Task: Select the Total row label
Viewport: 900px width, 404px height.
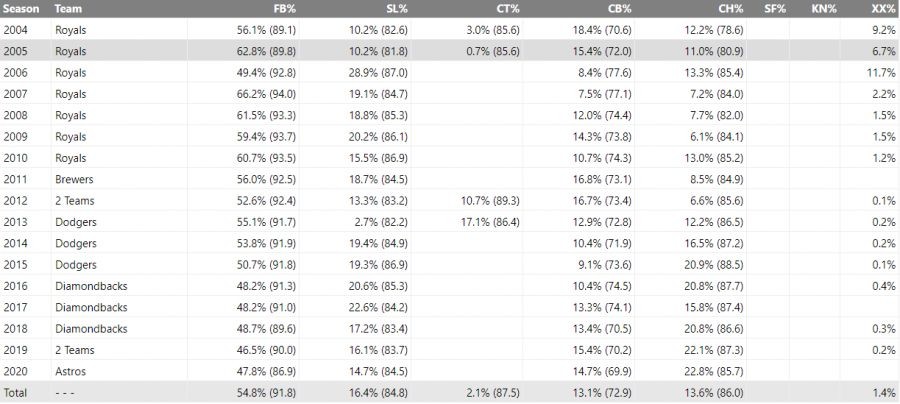Action: [x=18, y=394]
